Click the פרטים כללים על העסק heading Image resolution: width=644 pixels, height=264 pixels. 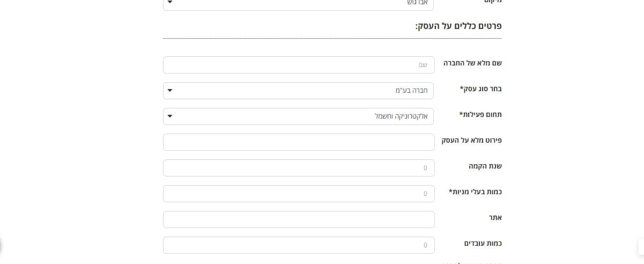pyautogui.click(x=458, y=26)
